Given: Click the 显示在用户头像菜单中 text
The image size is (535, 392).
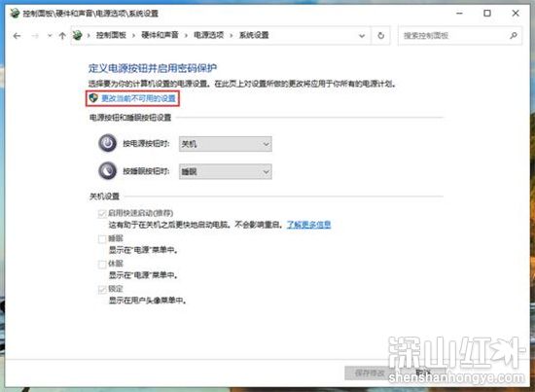Looking at the screenshot, I should pos(147,301).
